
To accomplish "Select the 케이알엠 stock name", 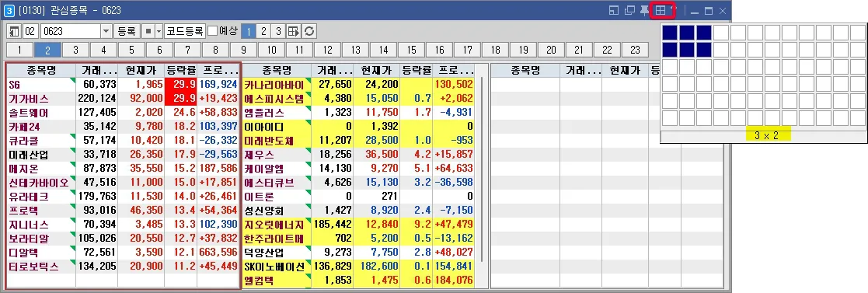I will click(x=265, y=169).
